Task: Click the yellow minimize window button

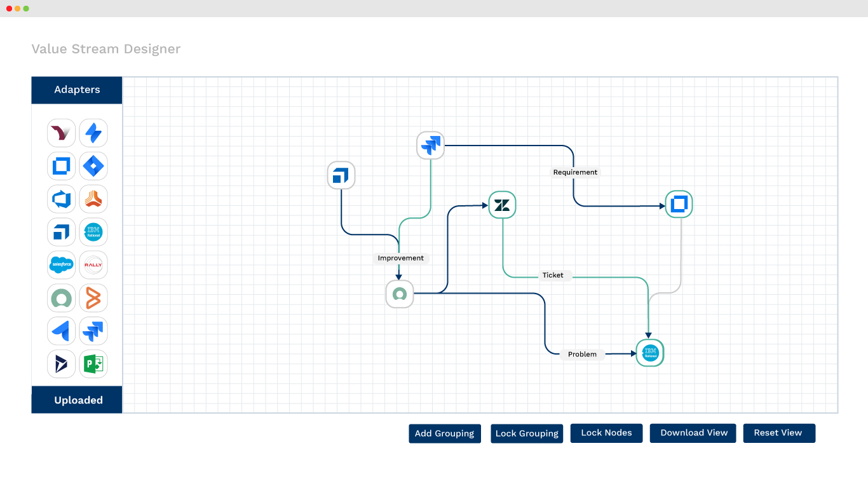Action: [x=18, y=8]
